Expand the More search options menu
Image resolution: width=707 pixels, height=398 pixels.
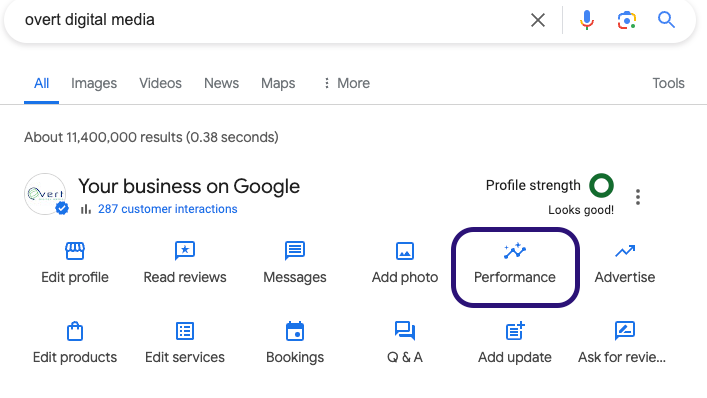coord(346,83)
